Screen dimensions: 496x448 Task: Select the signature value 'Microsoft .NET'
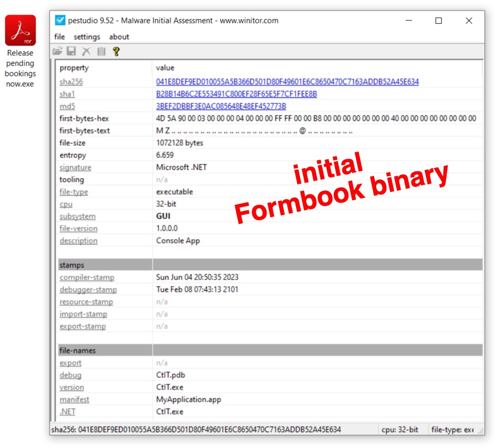coord(181,167)
